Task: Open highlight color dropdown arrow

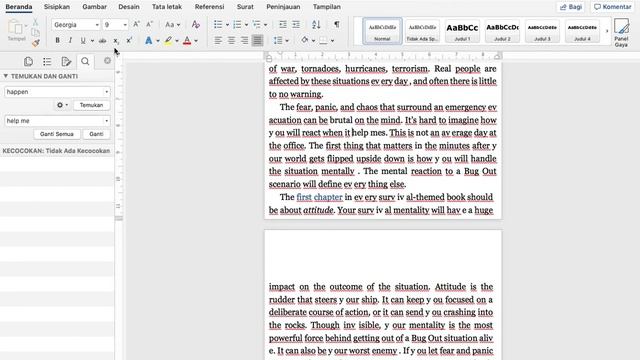Action: [177, 41]
